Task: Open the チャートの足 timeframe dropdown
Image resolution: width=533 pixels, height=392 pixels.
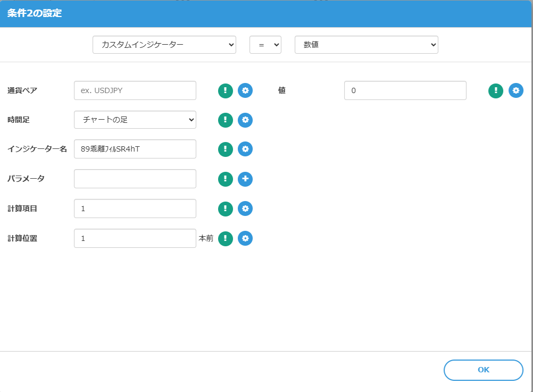Action: pyautogui.click(x=135, y=120)
